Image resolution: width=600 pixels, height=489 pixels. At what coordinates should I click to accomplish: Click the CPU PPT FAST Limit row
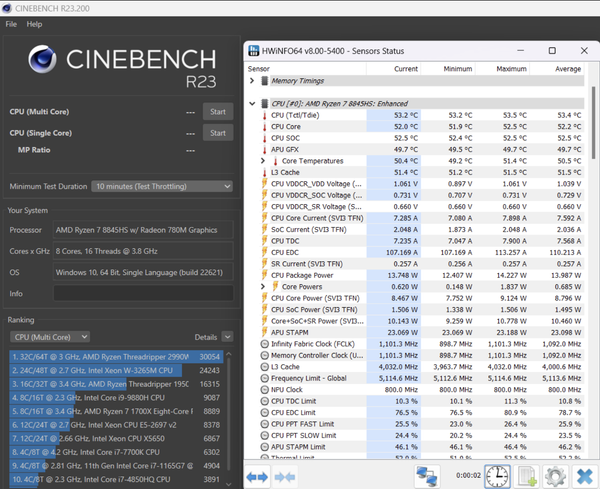(x=421, y=424)
